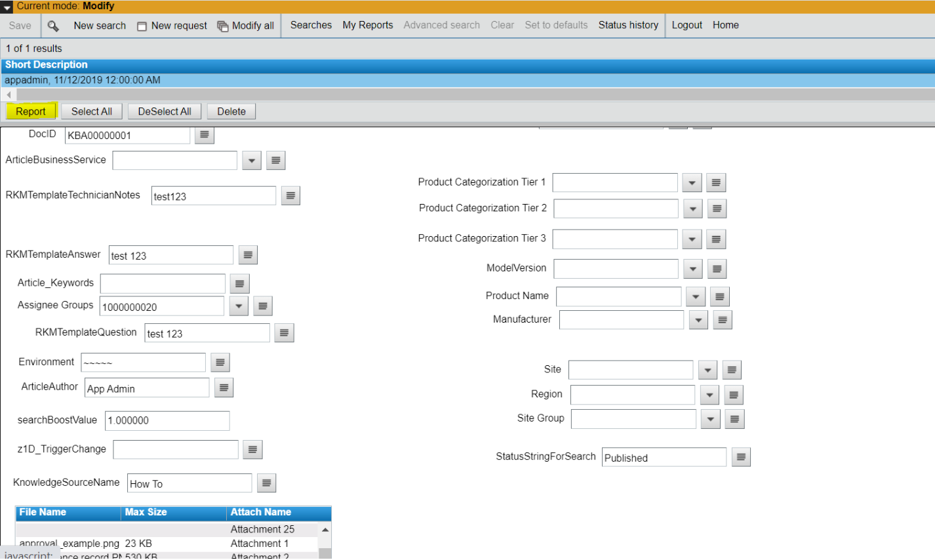
Task: Click the highlighted Report button
Action: tap(31, 111)
